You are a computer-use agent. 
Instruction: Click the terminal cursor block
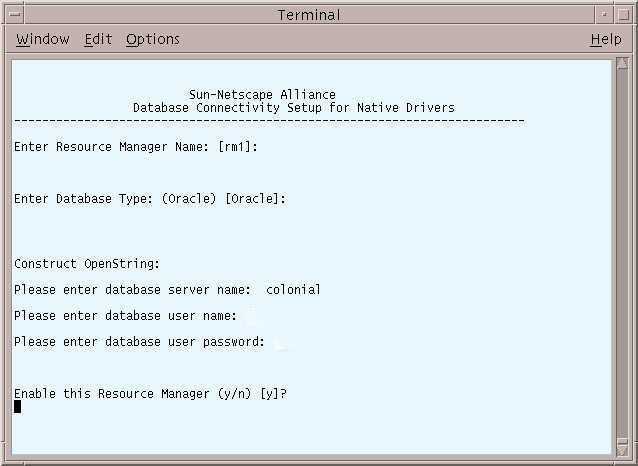(17, 407)
